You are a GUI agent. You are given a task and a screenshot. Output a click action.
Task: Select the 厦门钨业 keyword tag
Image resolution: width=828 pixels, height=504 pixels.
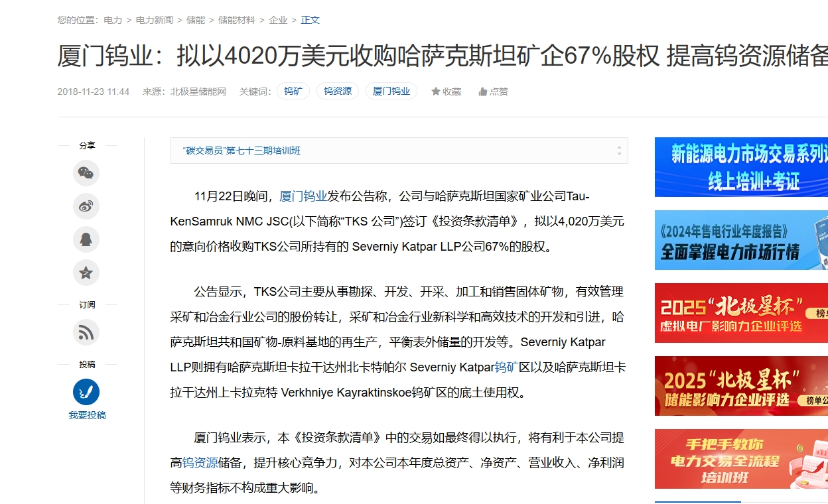point(391,92)
